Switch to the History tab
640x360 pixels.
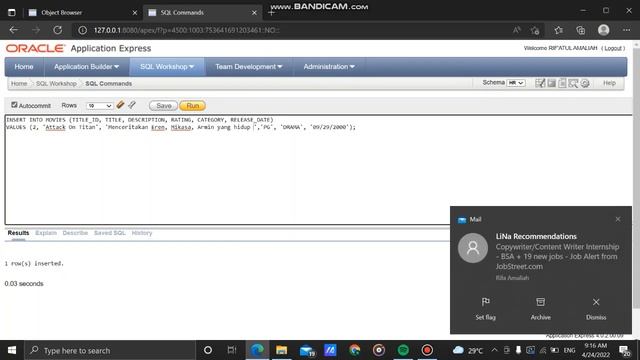pos(142,233)
